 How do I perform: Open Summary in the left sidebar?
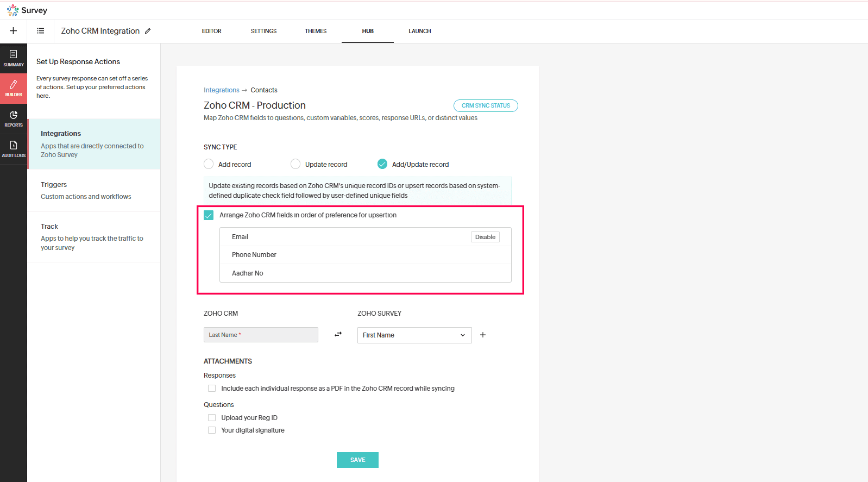pos(14,58)
